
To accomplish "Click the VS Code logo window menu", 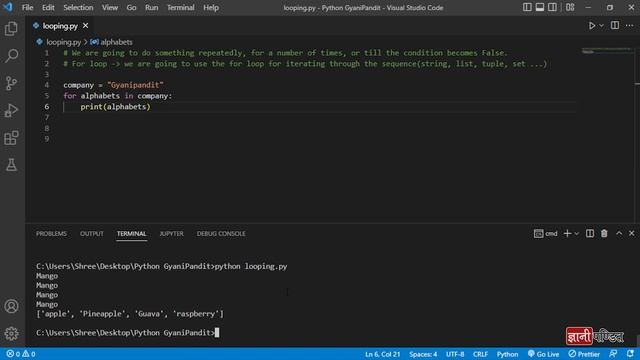I will point(8,7).
